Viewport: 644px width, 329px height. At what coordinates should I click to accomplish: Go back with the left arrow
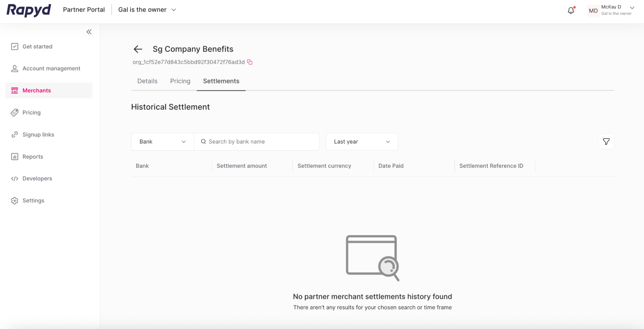pyautogui.click(x=138, y=49)
